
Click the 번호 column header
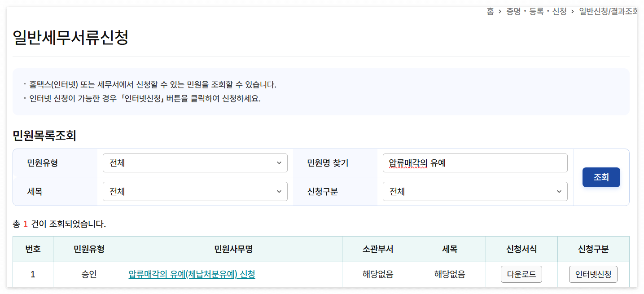pos(33,249)
